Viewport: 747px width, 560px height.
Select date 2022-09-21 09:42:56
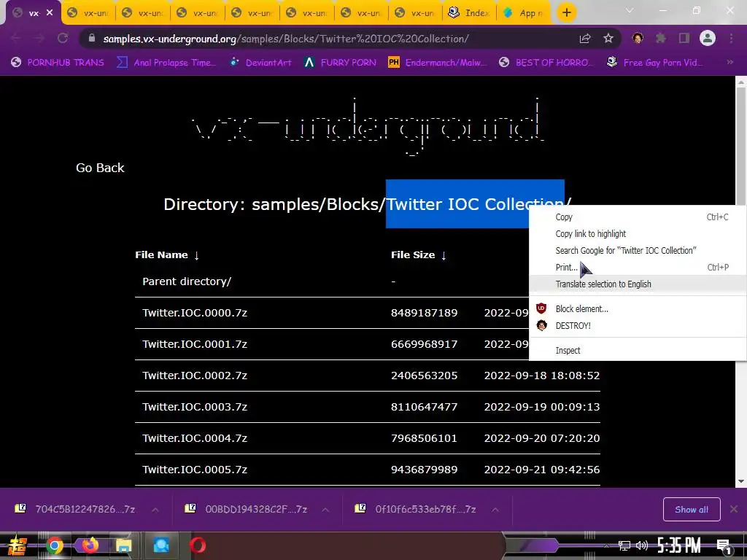coord(542,470)
